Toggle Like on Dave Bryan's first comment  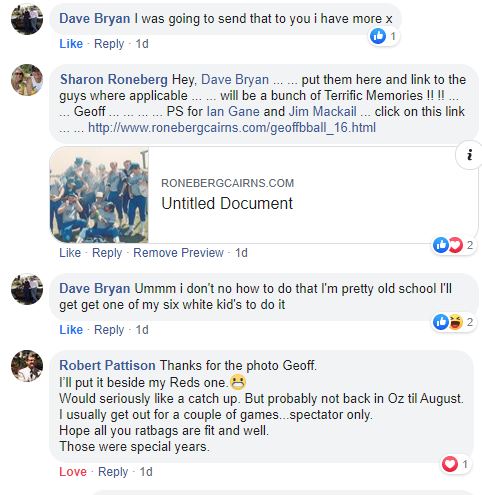coord(71,44)
